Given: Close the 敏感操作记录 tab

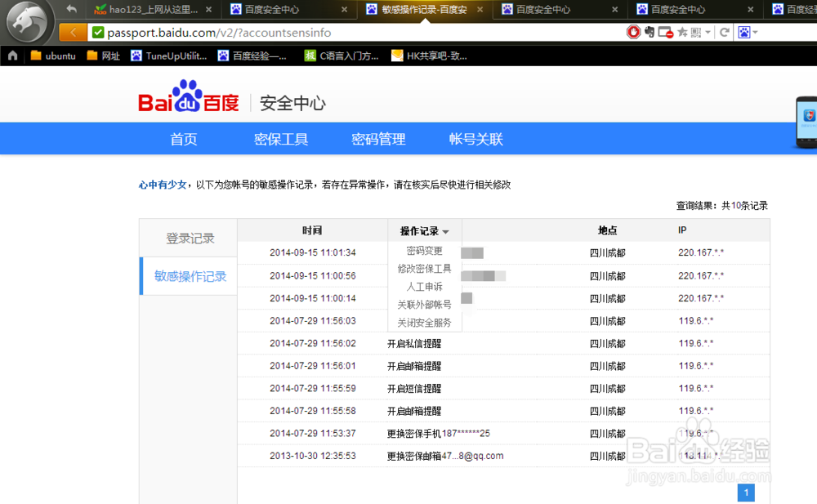Looking at the screenshot, I should [x=480, y=9].
